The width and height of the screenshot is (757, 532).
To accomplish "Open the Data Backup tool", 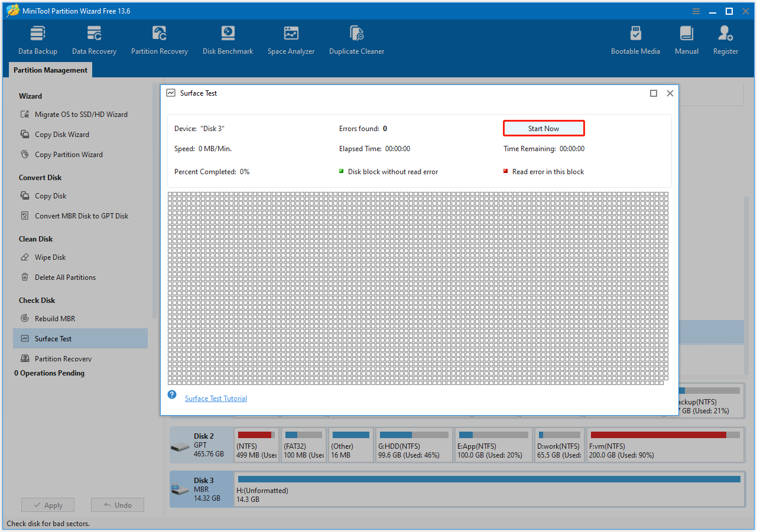I will coord(38,40).
